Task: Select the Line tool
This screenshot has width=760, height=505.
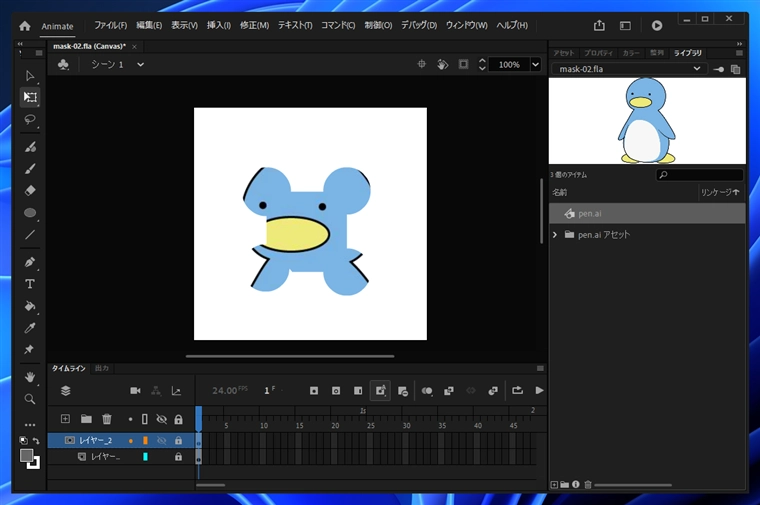Action: [30, 235]
